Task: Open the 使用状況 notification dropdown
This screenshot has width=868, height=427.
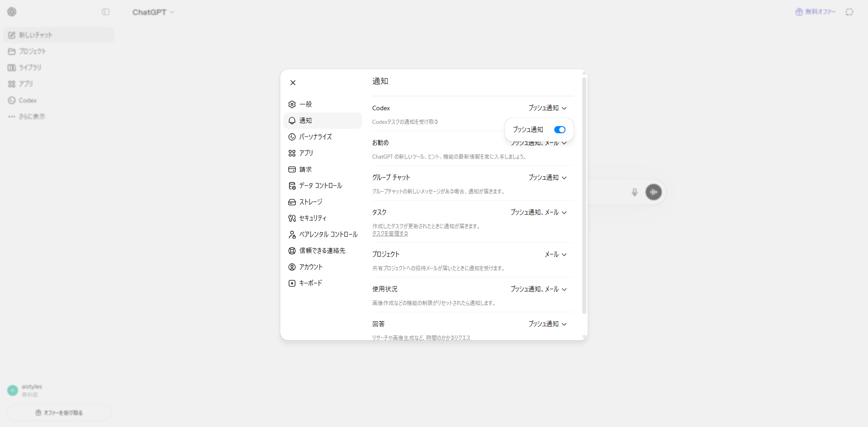Action: pos(538,289)
